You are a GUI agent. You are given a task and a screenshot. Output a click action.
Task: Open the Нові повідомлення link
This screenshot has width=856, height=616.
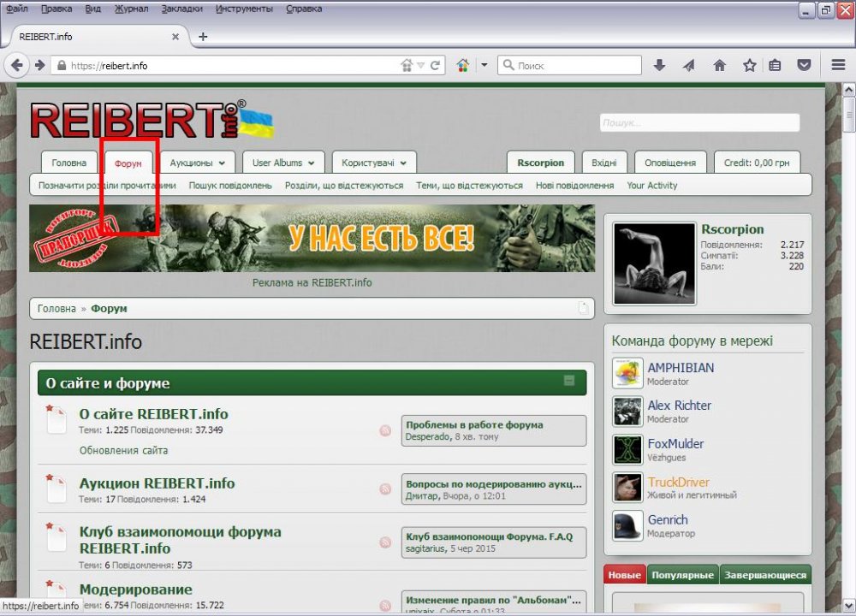pyautogui.click(x=574, y=186)
